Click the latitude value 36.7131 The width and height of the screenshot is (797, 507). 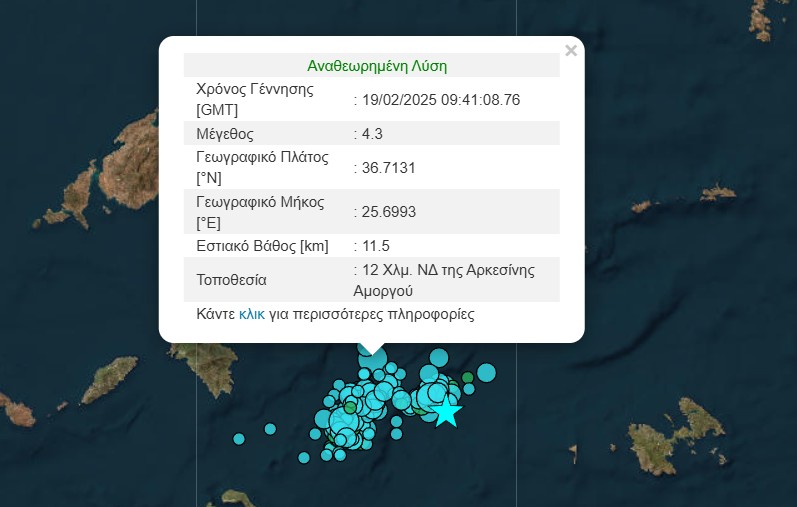[388, 167]
